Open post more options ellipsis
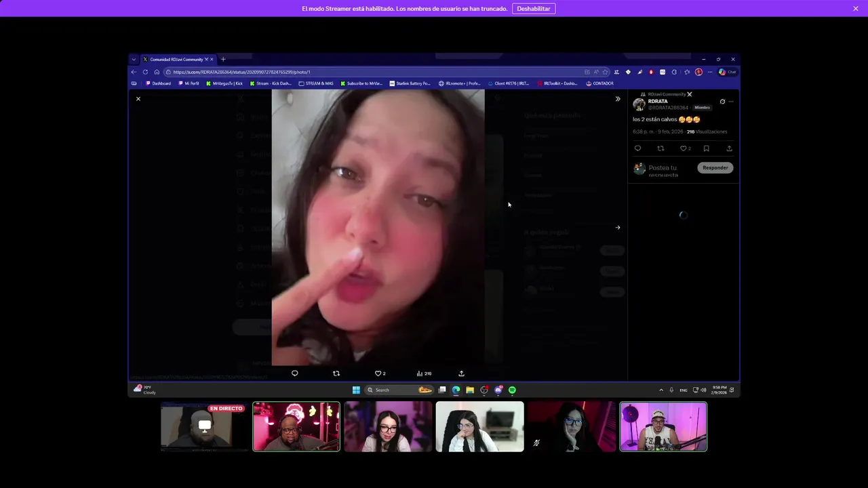This screenshot has width=868, height=488. pyautogui.click(x=731, y=102)
